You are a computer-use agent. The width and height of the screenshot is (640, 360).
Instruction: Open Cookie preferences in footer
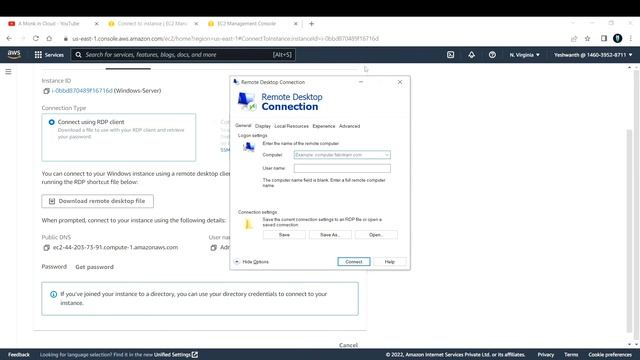point(610,355)
